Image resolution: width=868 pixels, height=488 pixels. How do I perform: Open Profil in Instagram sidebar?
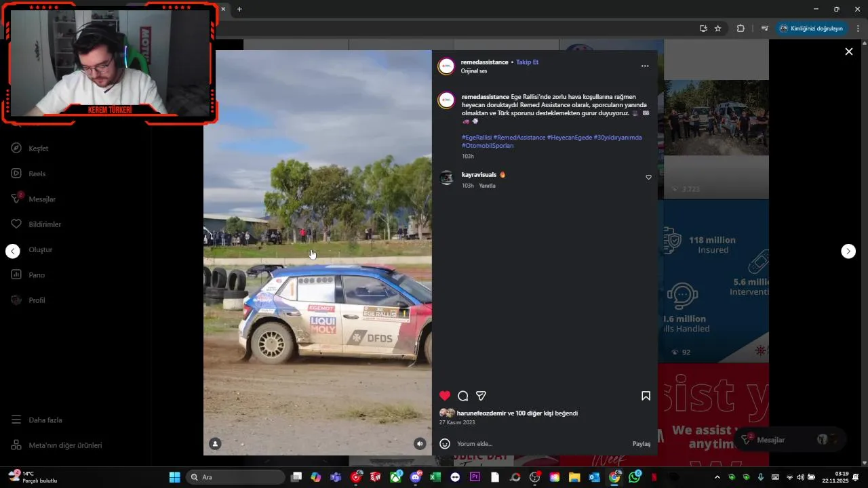tap(28, 300)
